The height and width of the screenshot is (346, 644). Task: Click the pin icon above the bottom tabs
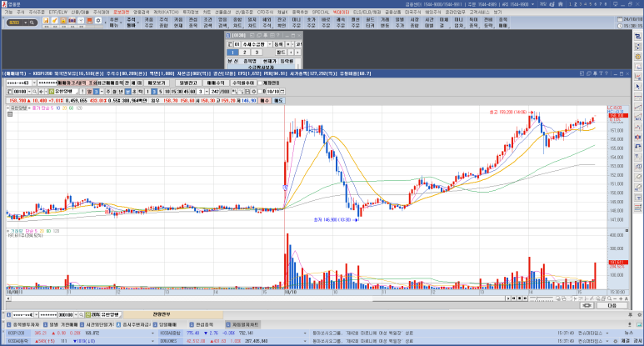631,315
